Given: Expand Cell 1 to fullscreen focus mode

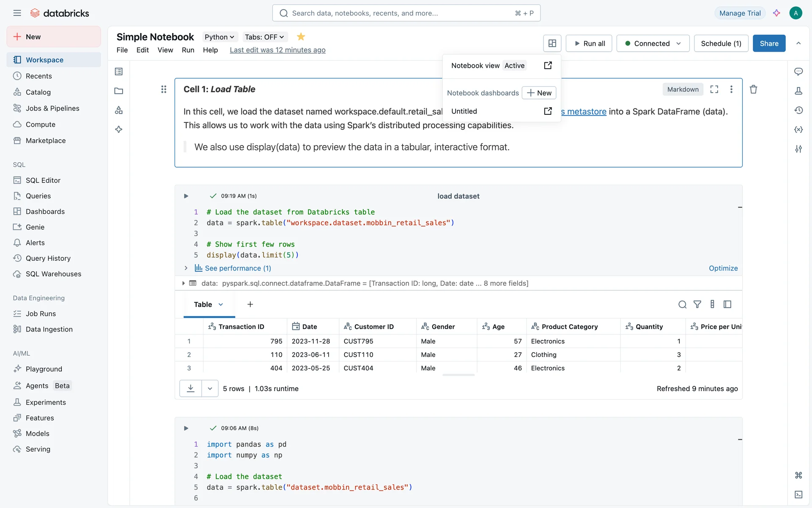Looking at the screenshot, I should [714, 89].
